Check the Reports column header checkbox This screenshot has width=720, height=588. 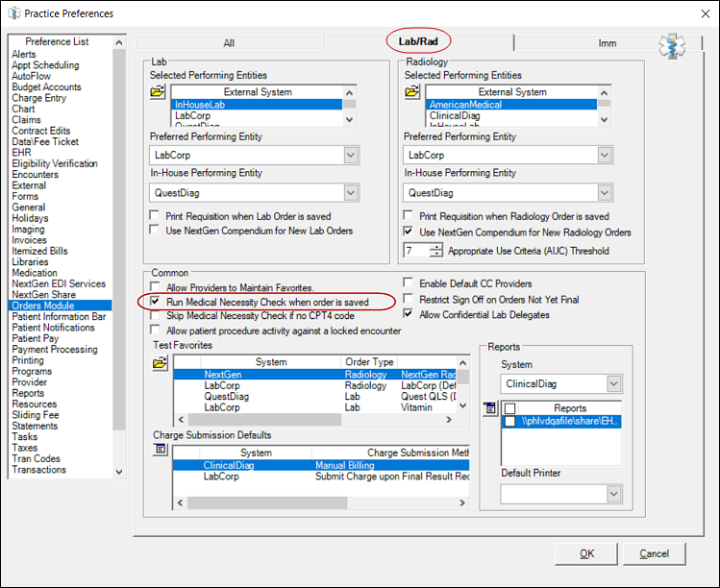click(x=509, y=408)
